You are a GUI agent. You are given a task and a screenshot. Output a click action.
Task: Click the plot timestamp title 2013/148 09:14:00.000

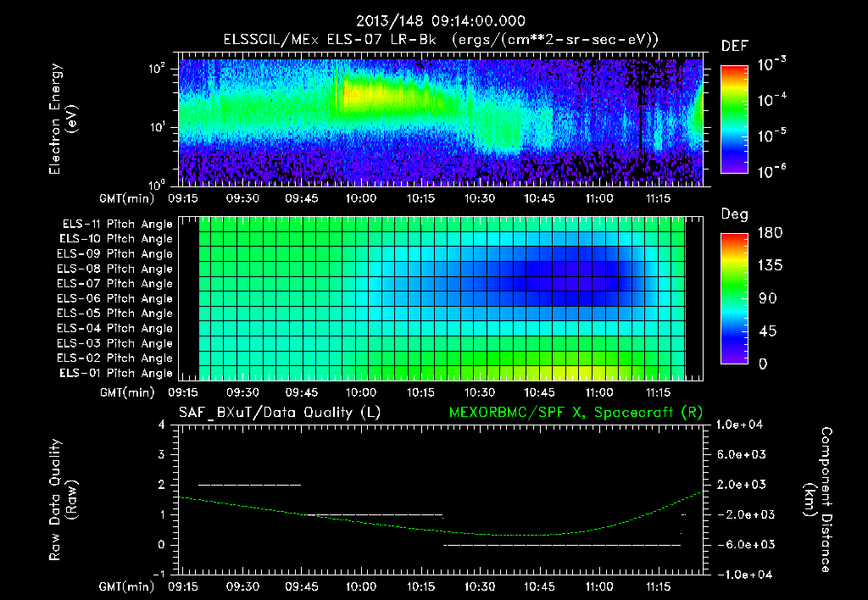pos(440,21)
